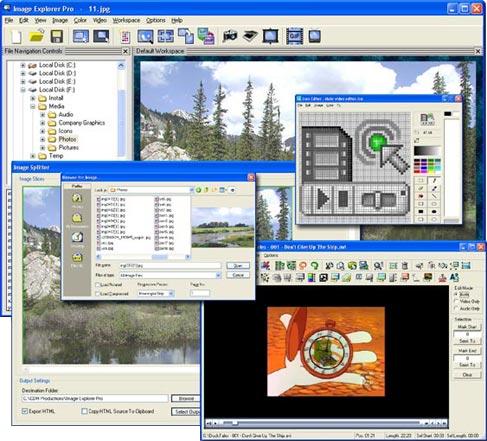Image resolution: width=487 pixels, height=441 pixels.
Task: Open the Image menu
Action: pos(60,21)
